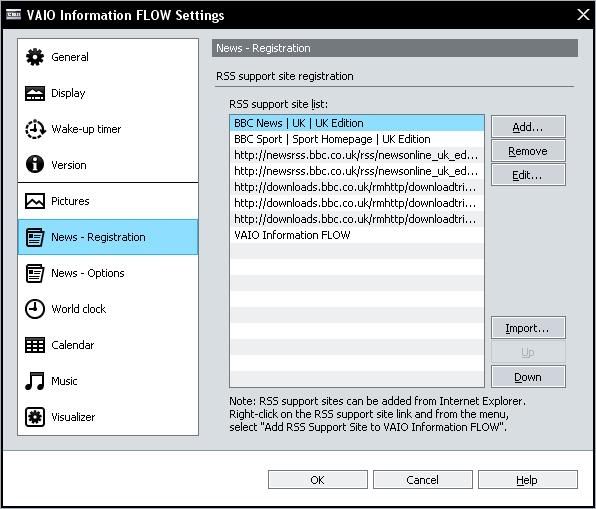The width and height of the screenshot is (596, 509).
Task: Select the News - Options newspaper icon
Action: 35,273
